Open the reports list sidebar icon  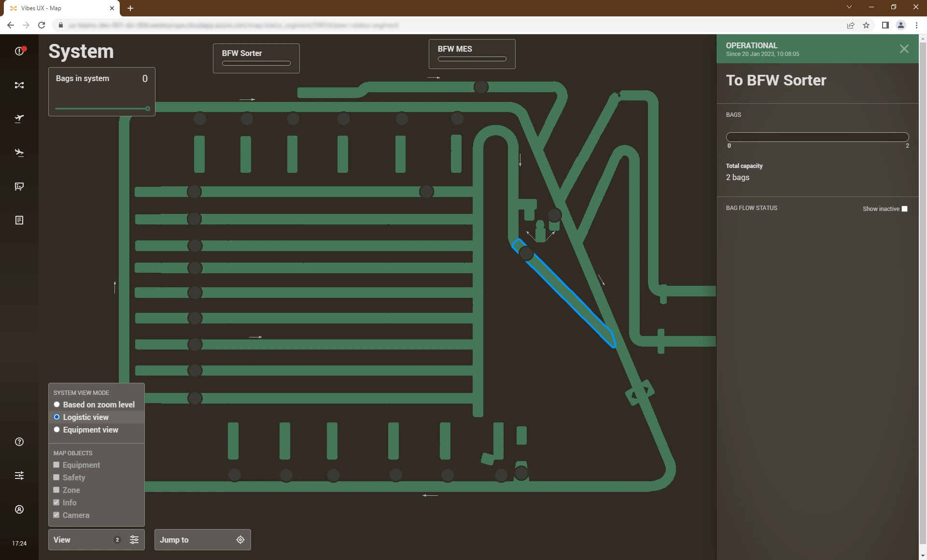(19, 220)
